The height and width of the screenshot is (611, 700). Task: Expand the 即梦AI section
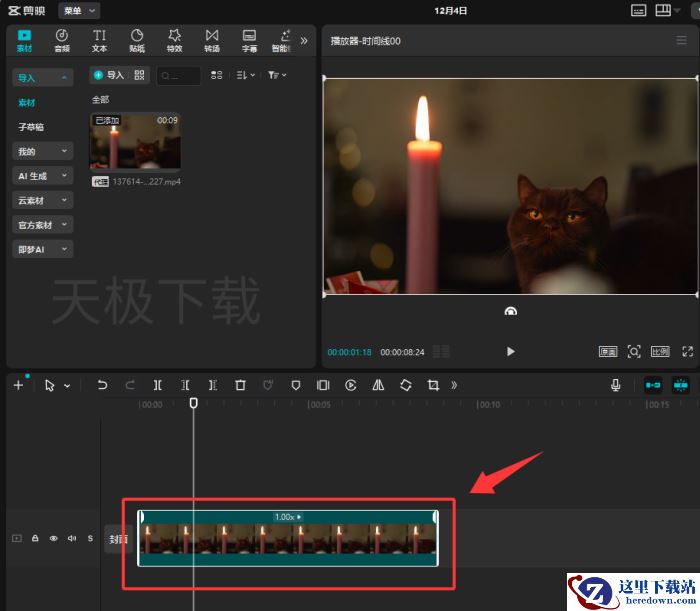[42, 249]
